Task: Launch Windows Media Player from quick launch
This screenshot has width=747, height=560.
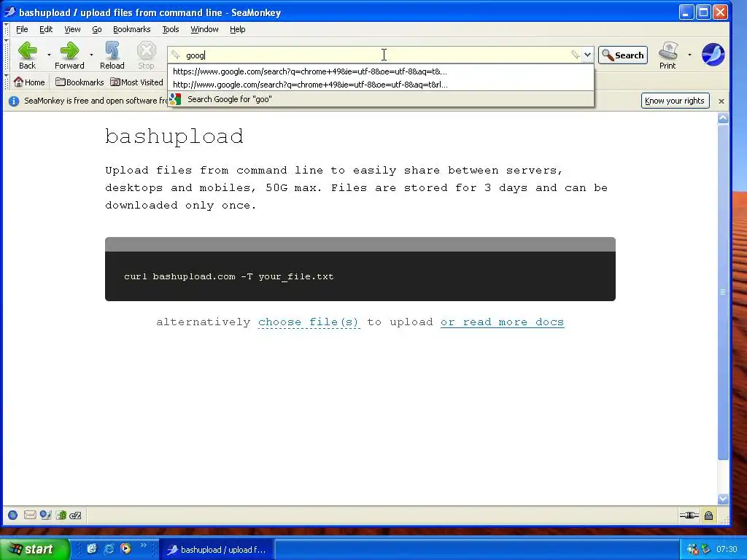Action: click(125, 548)
